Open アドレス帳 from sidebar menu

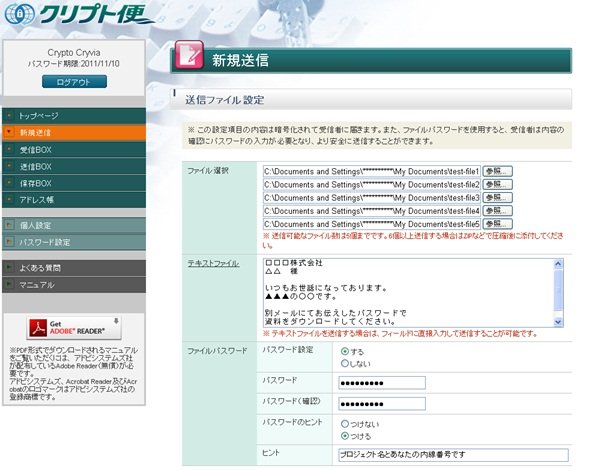[74, 200]
